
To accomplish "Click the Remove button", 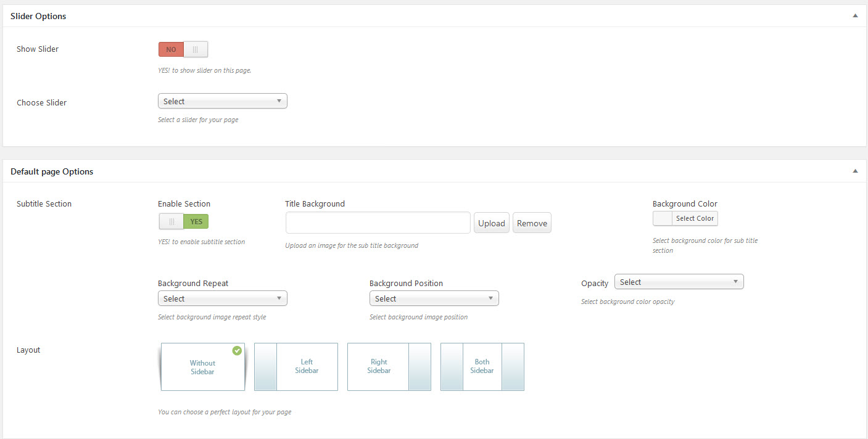I will (532, 223).
